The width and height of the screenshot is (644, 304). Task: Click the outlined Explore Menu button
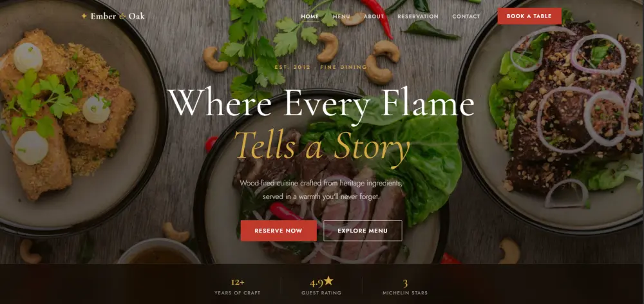(x=363, y=231)
